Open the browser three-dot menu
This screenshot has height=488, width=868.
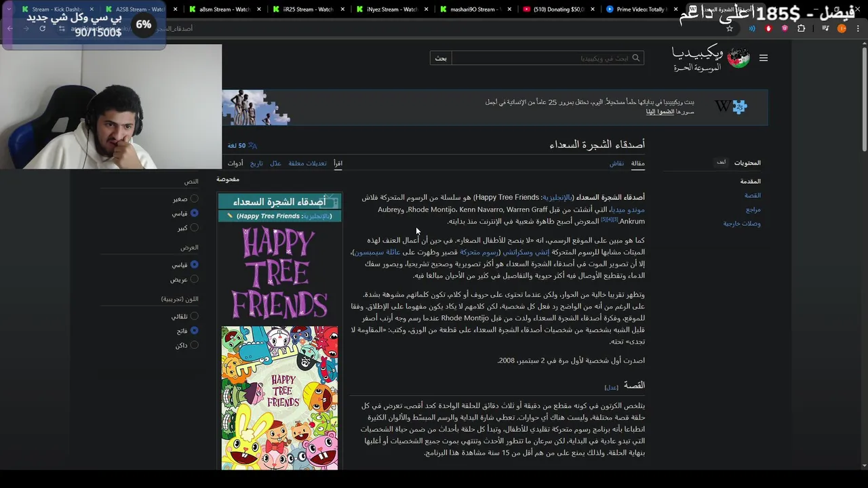[857, 28]
